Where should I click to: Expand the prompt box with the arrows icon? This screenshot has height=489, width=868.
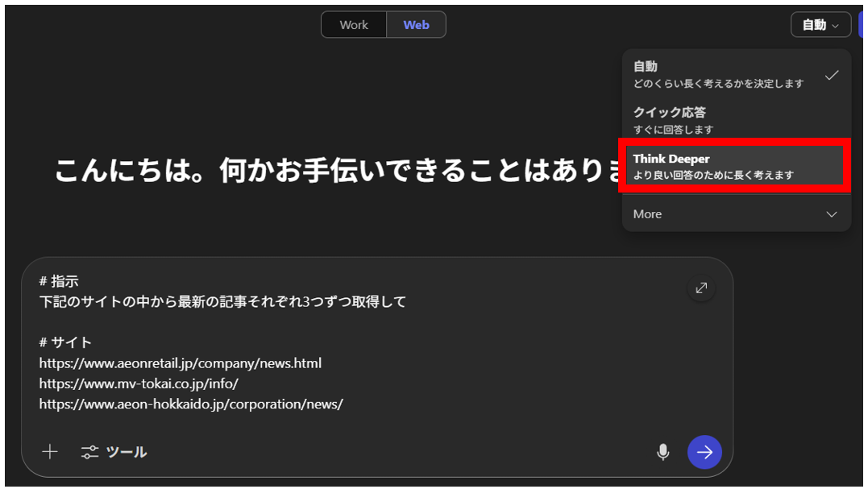(701, 288)
